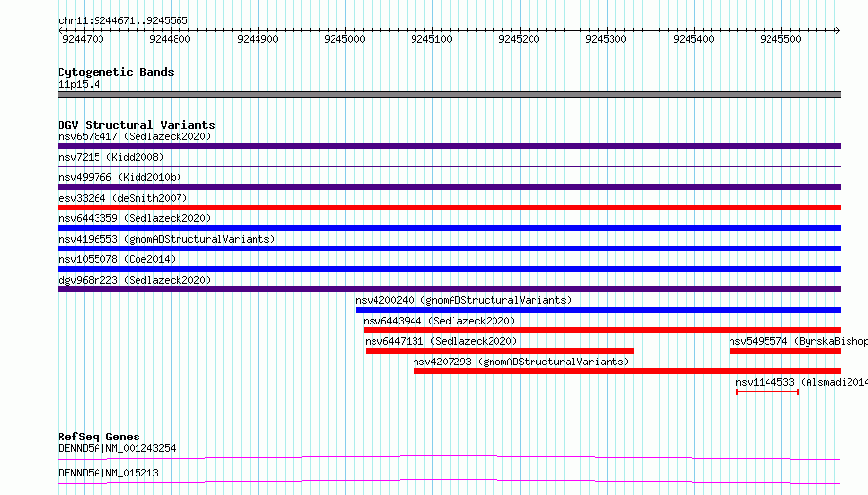This screenshot has width=868, height=495.
Task: Click the red bar for esv33264
Action: 449,208
